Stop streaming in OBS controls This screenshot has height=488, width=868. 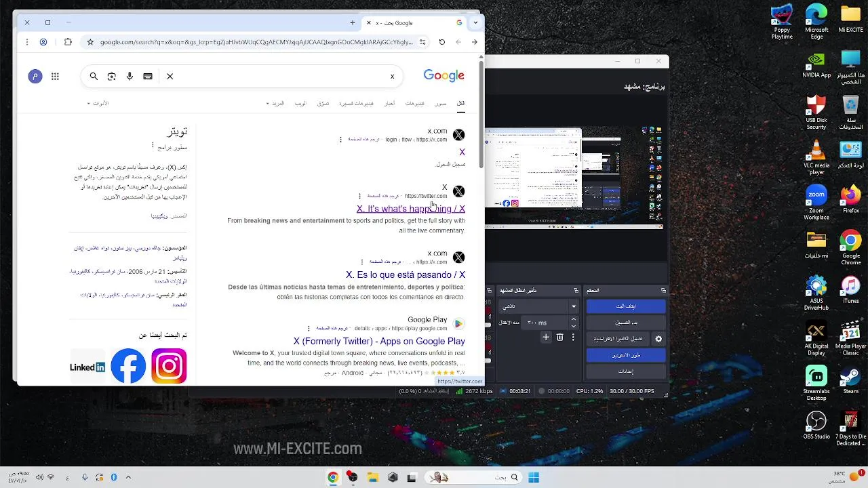[626, 306]
